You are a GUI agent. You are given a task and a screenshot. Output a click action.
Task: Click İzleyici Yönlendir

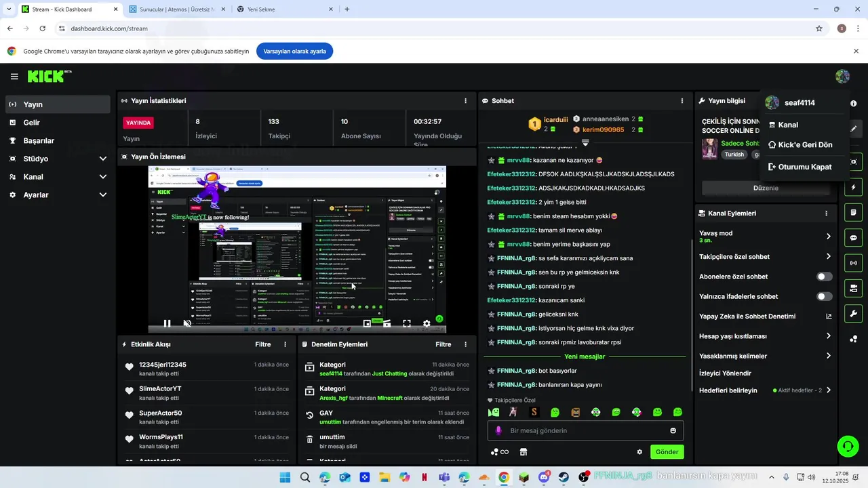click(725, 373)
